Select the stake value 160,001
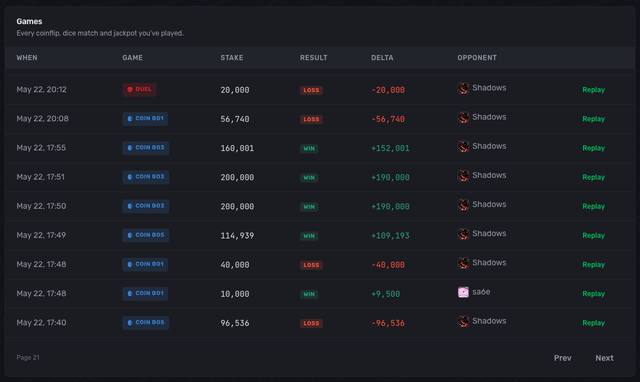Screen dimensions: 640x382 point(237,149)
